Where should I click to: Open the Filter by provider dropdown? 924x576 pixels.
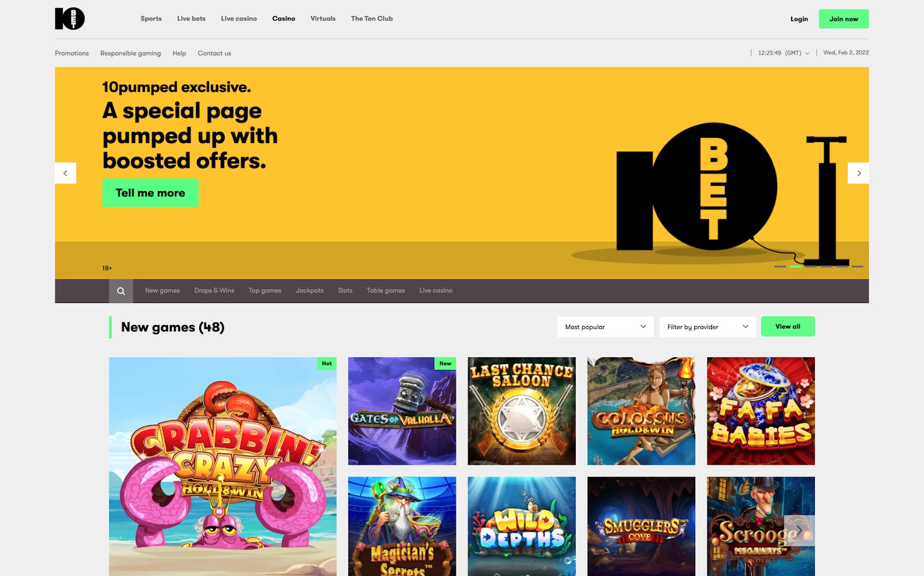tap(707, 327)
